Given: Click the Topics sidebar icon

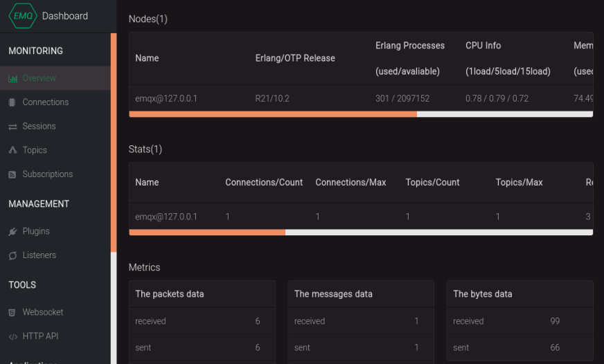Looking at the screenshot, I should tap(12, 150).
